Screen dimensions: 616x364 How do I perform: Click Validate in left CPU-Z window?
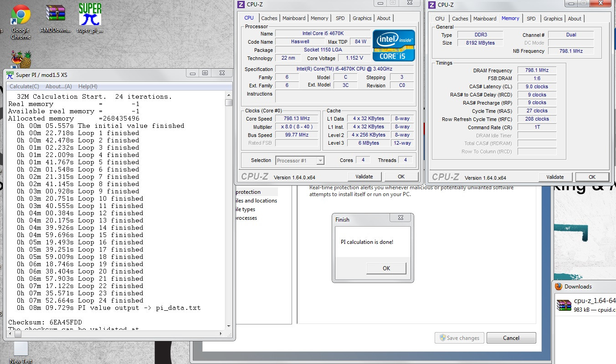coord(364,177)
